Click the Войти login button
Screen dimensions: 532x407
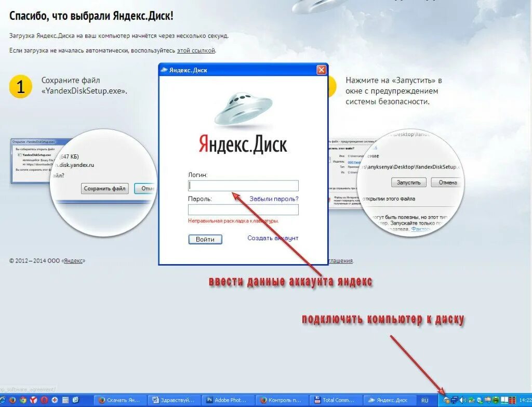tap(205, 239)
